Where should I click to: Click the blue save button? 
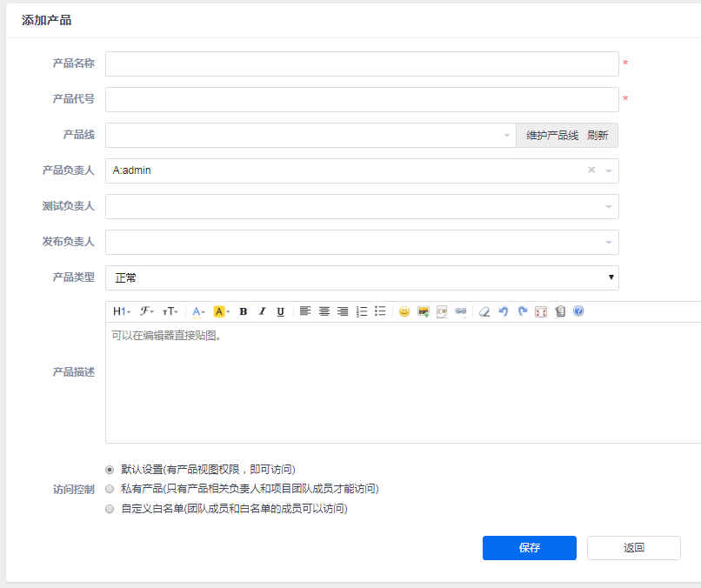[529, 548]
